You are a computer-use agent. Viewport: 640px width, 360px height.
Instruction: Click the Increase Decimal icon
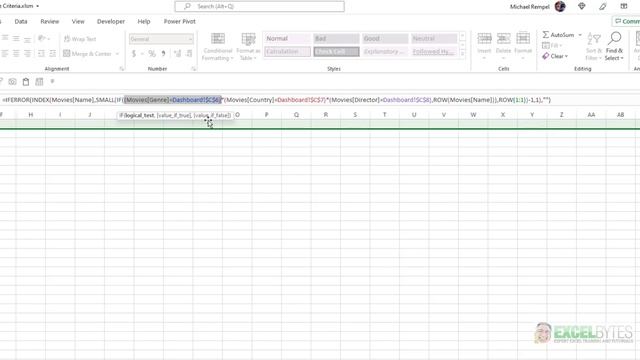point(178,53)
